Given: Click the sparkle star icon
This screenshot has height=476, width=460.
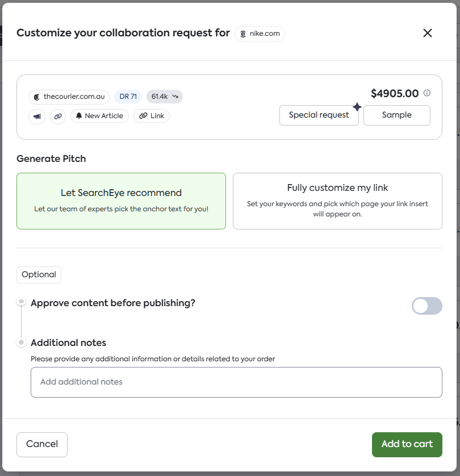Looking at the screenshot, I should [357, 107].
